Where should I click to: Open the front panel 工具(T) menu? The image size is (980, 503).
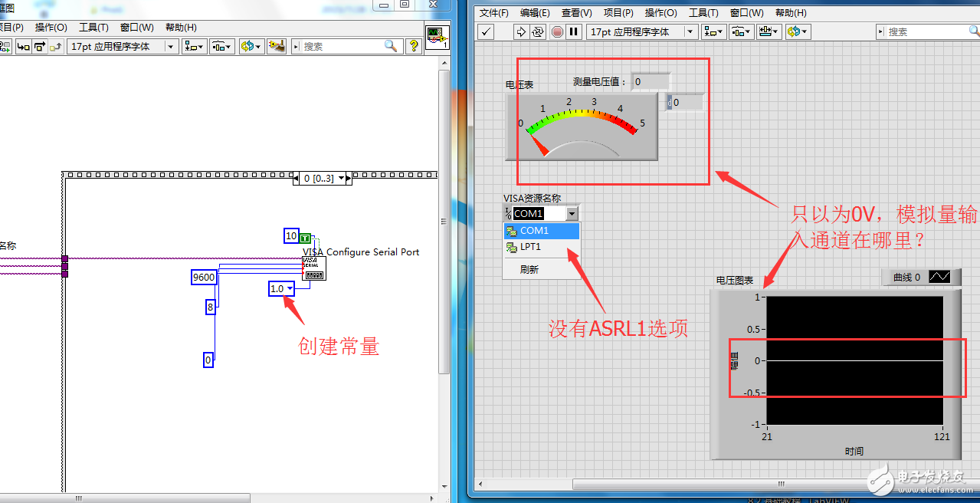pos(703,13)
